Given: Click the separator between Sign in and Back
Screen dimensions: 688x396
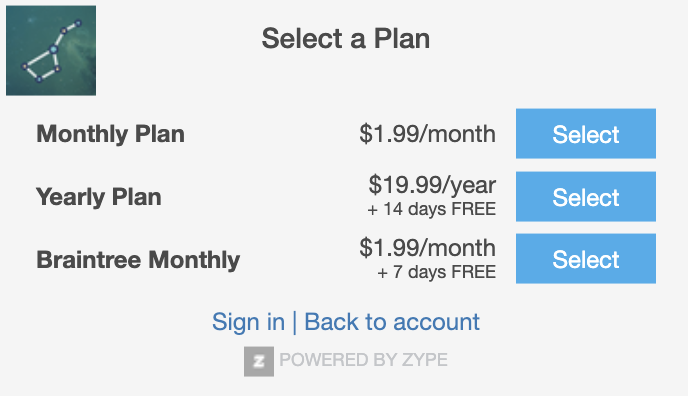Looking at the screenshot, I should click(x=294, y=322).
